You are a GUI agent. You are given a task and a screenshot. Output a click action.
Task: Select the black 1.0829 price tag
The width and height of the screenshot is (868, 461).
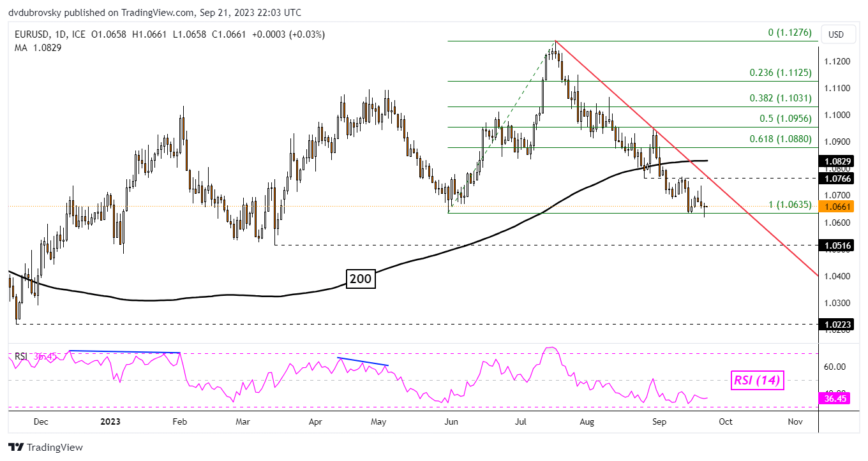click(x=836, y=163)
